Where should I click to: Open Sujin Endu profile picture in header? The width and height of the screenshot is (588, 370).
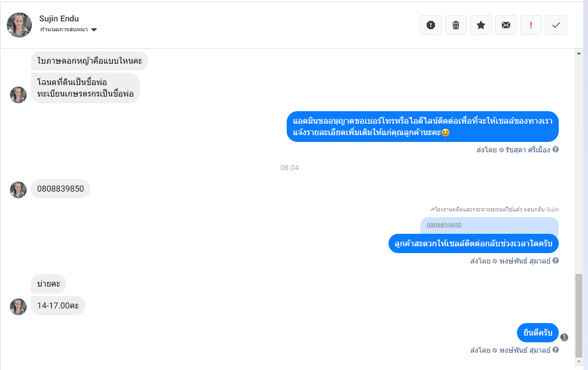pos(19,25)
